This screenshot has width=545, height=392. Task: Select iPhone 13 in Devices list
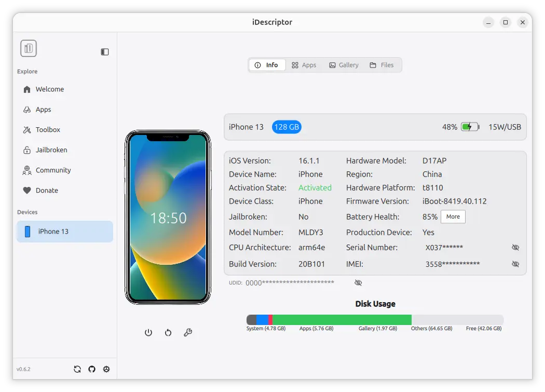click(x=65, y=231)
